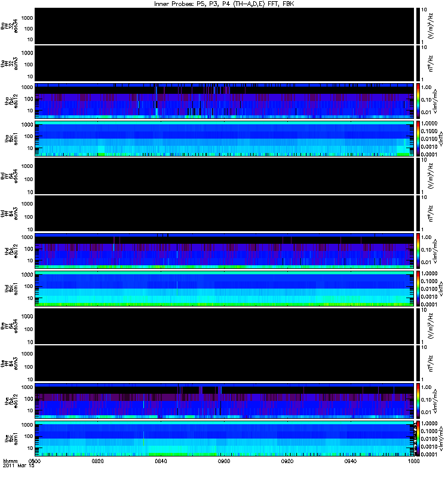
Task: Click inside the the fbk edc12 spectrogram
Action: click(225, 401)
